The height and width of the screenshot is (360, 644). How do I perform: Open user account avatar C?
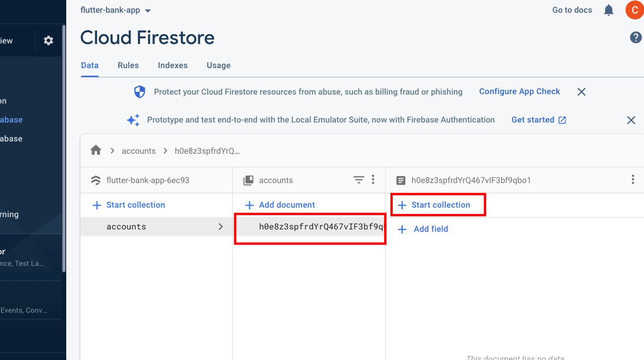pyautogui.click(x=635, y=10)
